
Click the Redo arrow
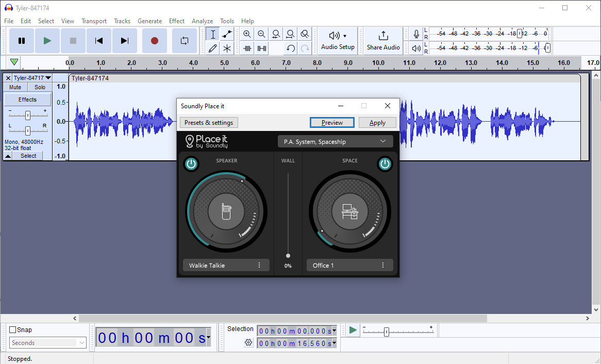[x=305, y=48]
